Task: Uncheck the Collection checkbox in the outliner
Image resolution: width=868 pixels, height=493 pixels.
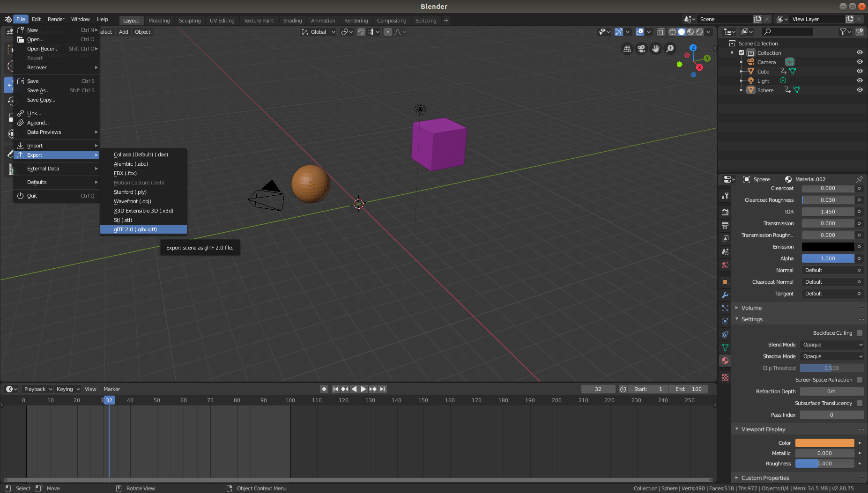Action: tap(742, 53)
